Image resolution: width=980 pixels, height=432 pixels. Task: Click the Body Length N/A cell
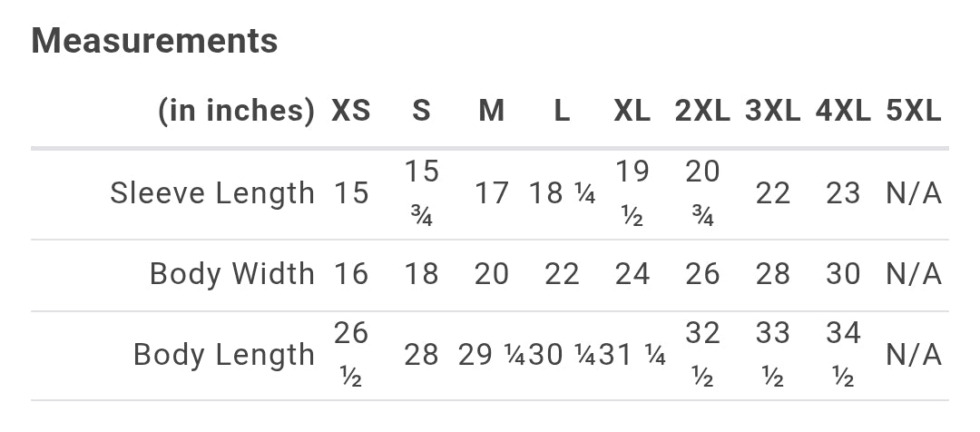914,355
